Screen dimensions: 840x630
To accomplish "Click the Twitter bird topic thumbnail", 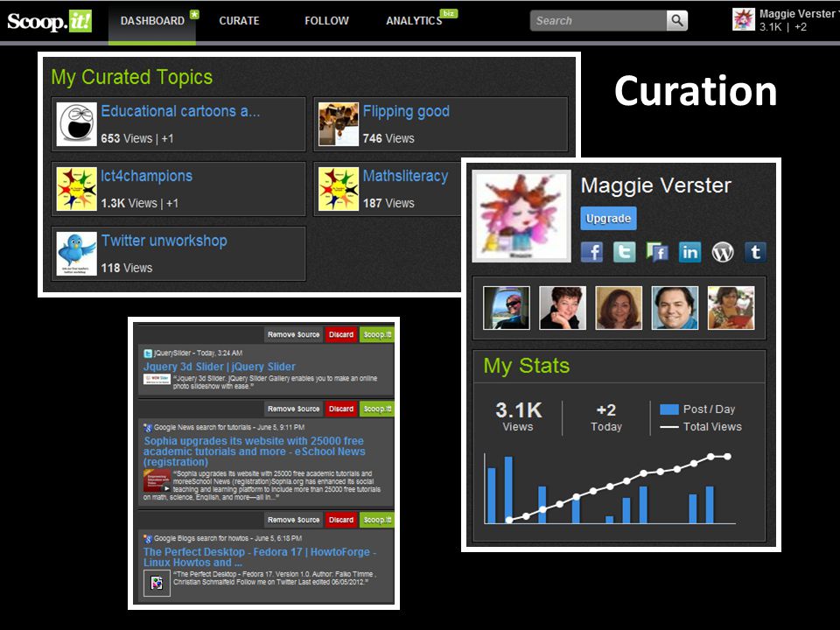I will (x=77, y=254).
